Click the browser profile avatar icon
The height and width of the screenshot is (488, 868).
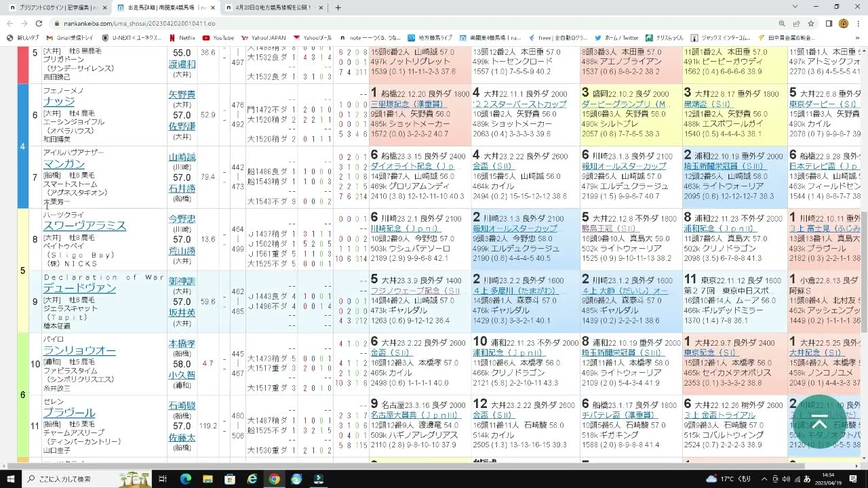coord(843,21)
